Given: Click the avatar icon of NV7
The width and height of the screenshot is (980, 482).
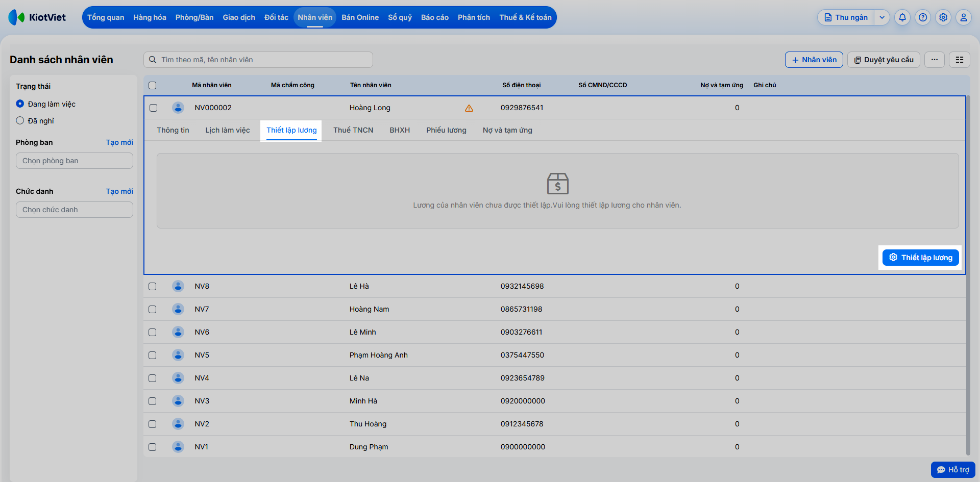Looking at the screenshot, I should (178, 309).
